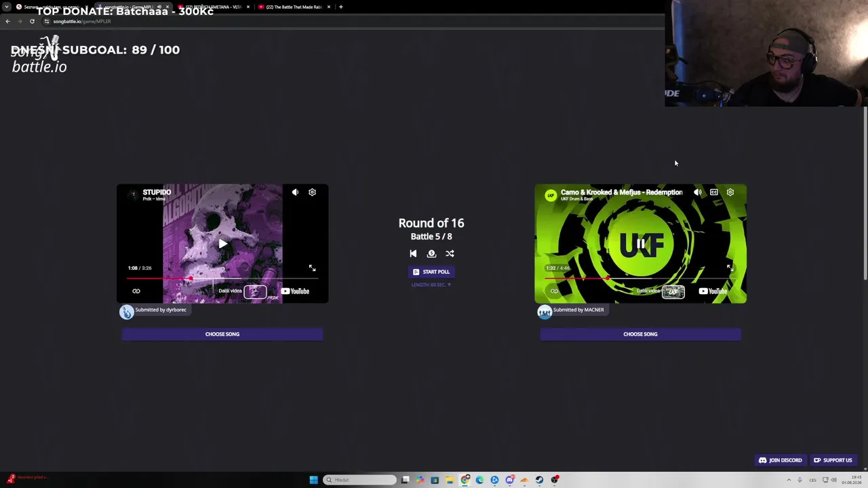The width and height of the screenshot is (868, 488).
Task: Go back to the previous battle
Action: [x=413, y=253]
